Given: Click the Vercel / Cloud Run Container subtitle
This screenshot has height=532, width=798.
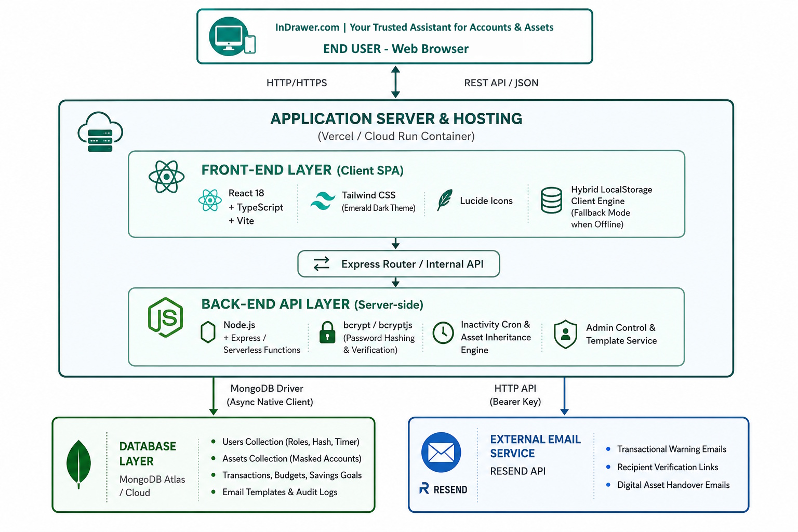Looking at the screenshot, I should point(396,137).
